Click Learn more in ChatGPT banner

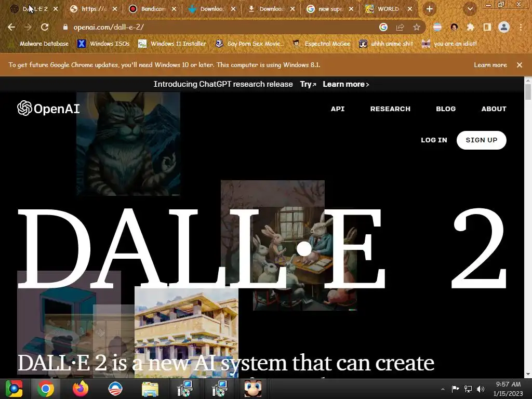345,84
